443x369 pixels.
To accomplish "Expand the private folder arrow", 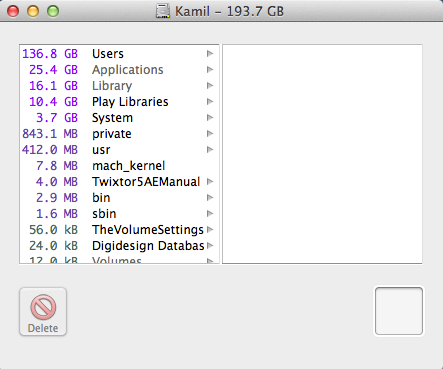I will (x=210, y=134).
